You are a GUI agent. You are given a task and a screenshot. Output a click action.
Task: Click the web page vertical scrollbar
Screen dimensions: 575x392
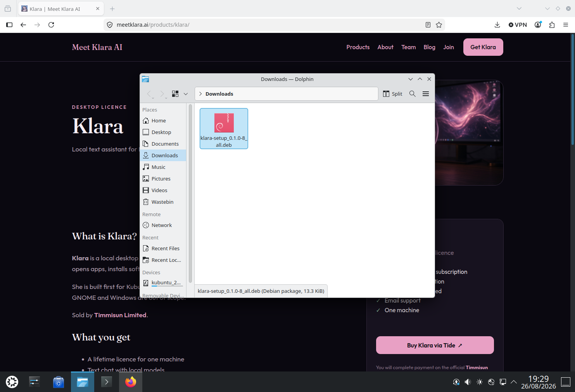(x=572, y=89)
